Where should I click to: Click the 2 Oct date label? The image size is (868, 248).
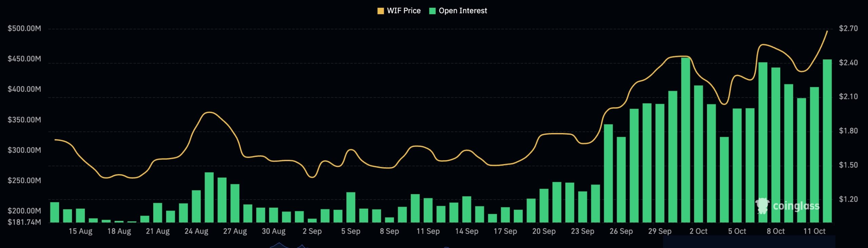point(698,231)
